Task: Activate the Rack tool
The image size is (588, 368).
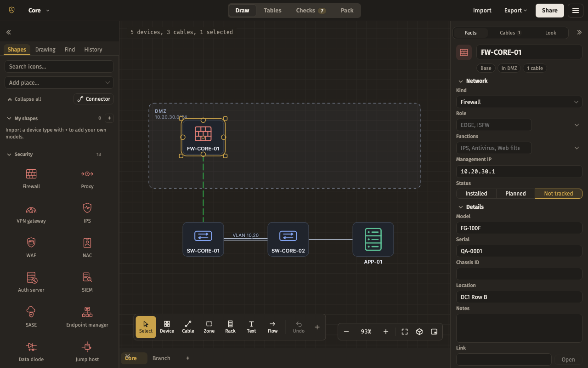Action: tap(230, 327)
